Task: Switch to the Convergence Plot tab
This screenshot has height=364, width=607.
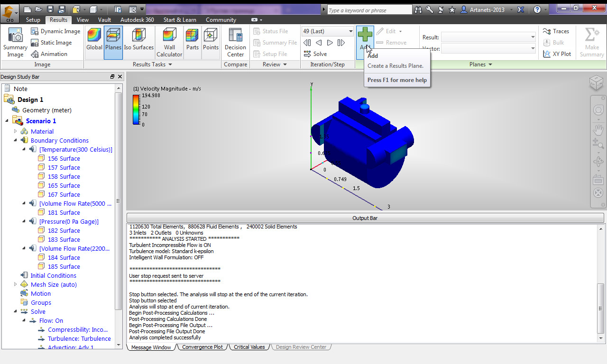Action: click(202, 347)
